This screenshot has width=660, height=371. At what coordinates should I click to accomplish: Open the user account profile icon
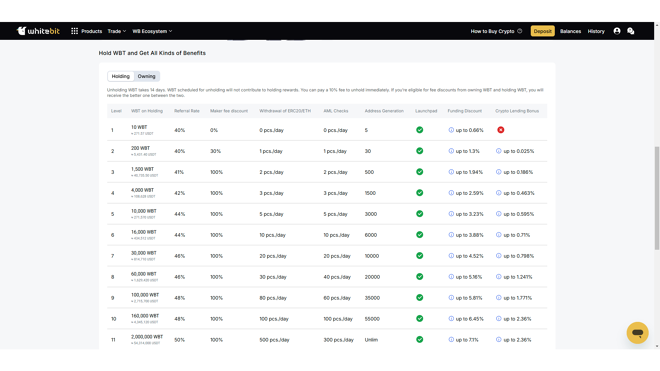point(617,31)
